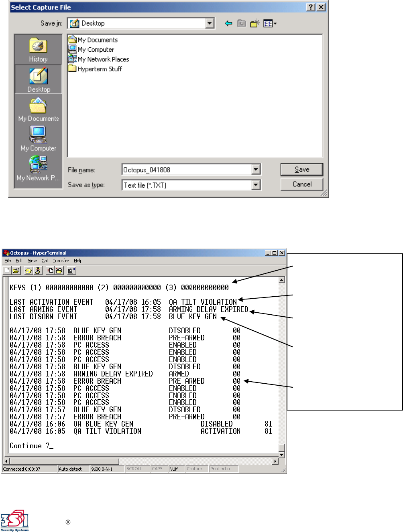Select My Computer in the places bar

tap(39, 139)
